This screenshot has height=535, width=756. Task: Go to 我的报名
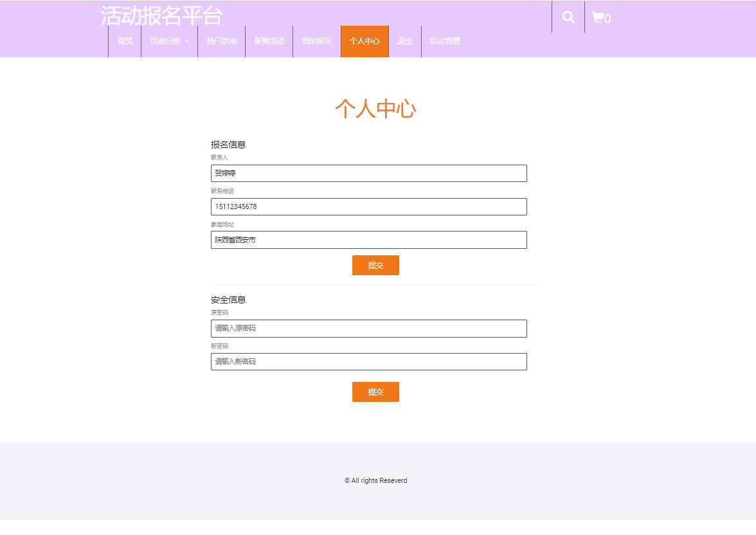(x=316, y=41)
